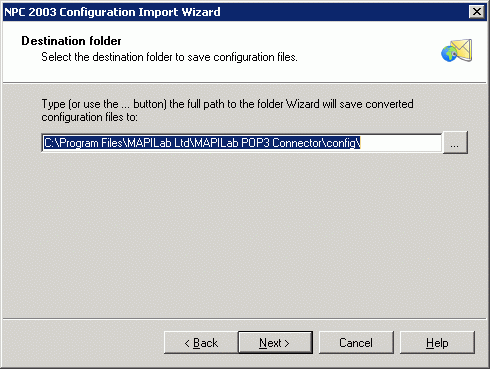Click the 'configuration files to:' label line
The height and width of the screenshot is (369, 490).
coord(89,117)
